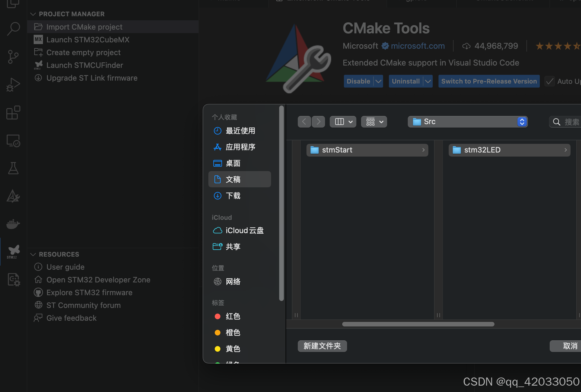
Task: Open the microsoft.com publisher link
Action: coord(418,46)
